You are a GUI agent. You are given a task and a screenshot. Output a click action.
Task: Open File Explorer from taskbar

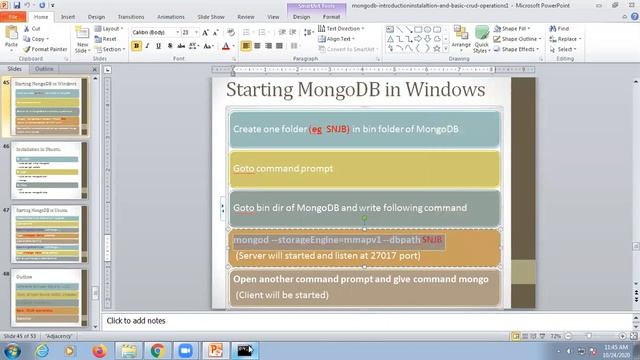[128, 351]
